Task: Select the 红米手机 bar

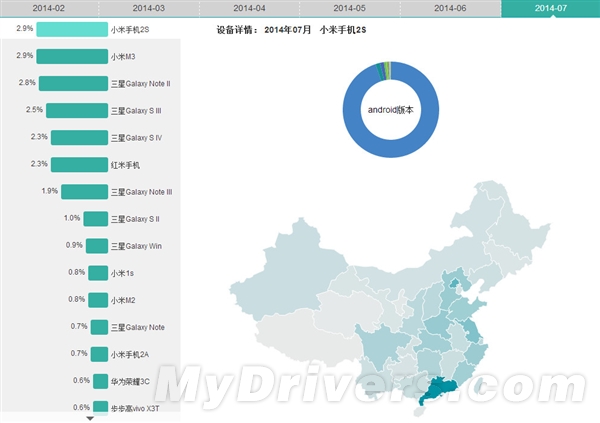Action: point(79,165)
